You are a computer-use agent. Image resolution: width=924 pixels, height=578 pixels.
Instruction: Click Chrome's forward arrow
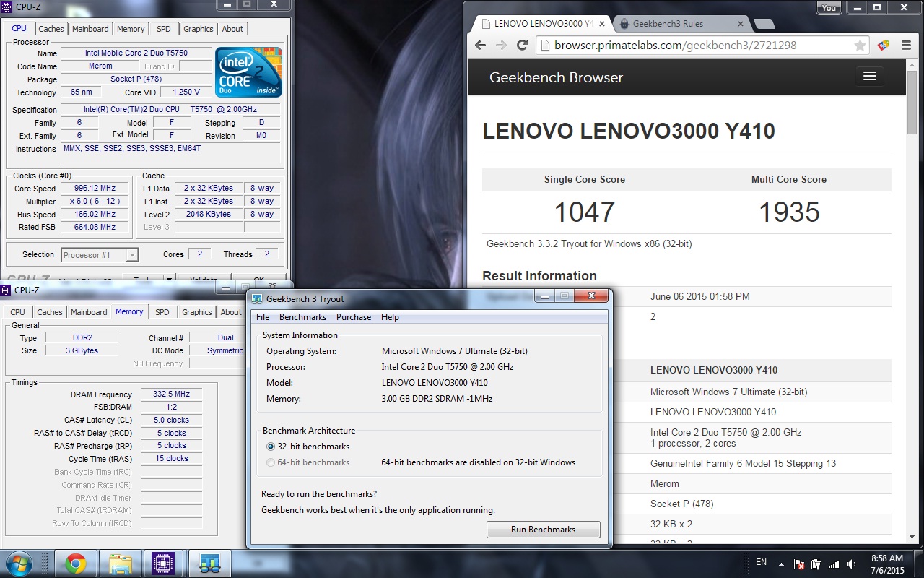coord(502,45)
